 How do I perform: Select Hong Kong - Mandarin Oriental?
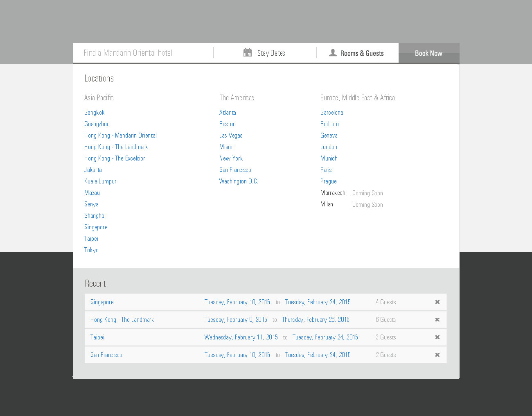[x=120, y=136]
